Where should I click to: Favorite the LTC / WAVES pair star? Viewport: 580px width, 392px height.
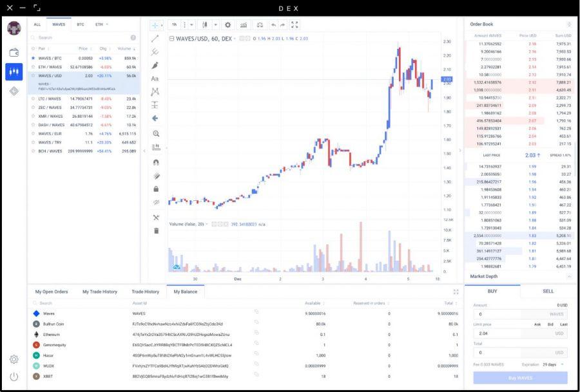tap(34, 99)
